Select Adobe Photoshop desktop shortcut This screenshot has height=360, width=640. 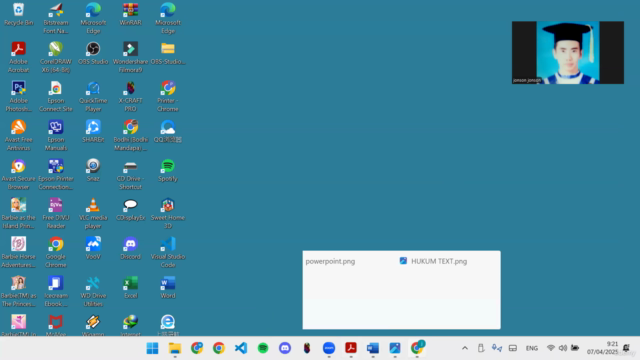[18, 96]
